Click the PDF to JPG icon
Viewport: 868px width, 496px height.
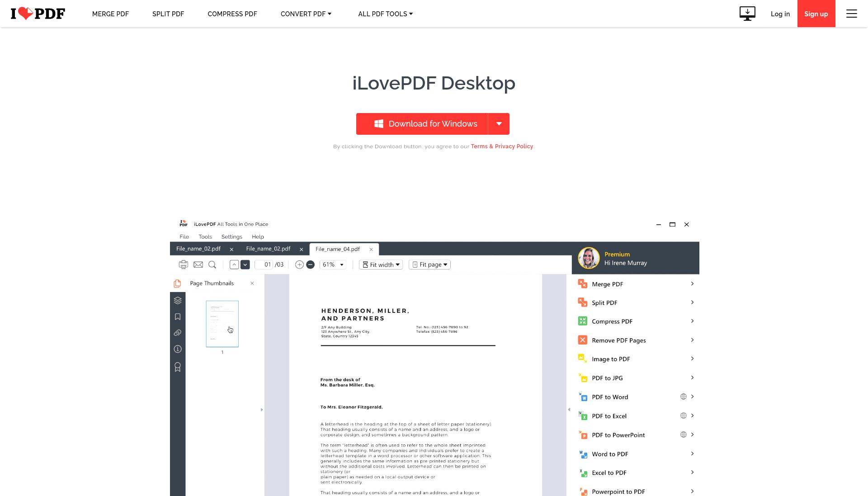coord(583,378)
